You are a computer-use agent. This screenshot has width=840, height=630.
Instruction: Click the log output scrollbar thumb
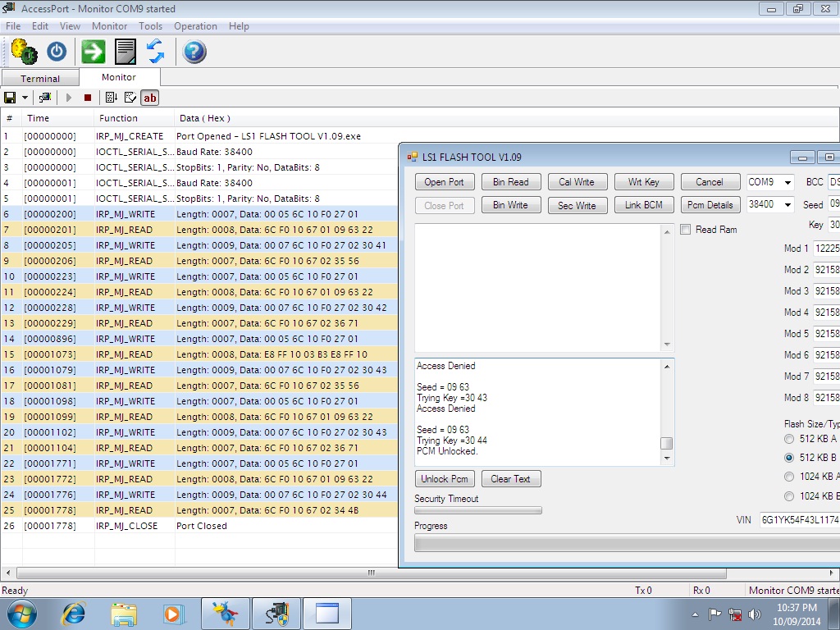tap(666, 443)
